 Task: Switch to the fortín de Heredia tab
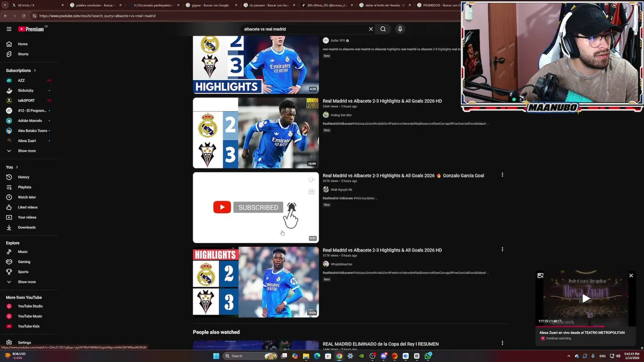tap(385, 5)
